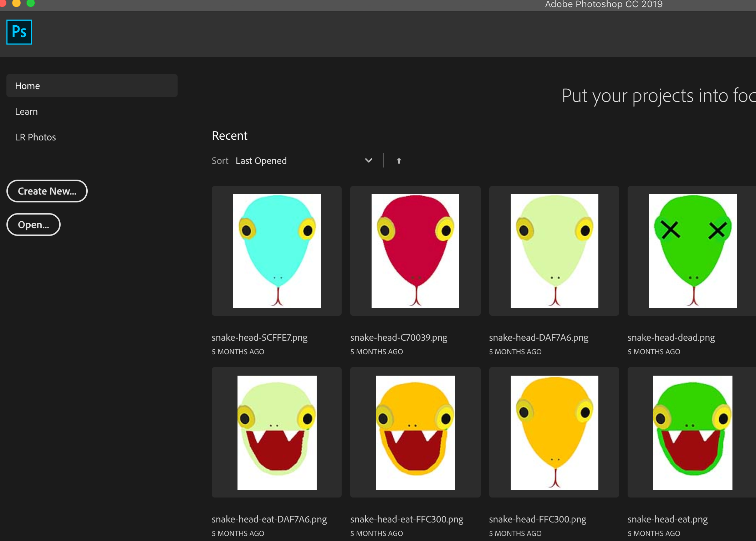Screen dimensions: 756x541
Task: Click the yellow macOS minimize window button
Action: point(16,3)
